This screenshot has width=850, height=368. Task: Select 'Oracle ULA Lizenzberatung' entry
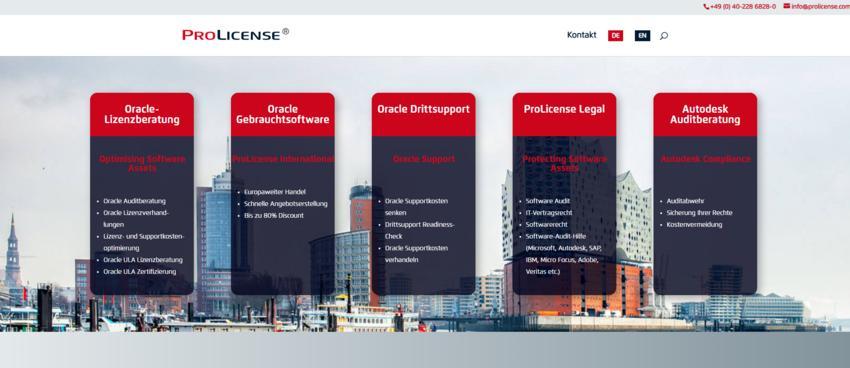coord(143,260)
